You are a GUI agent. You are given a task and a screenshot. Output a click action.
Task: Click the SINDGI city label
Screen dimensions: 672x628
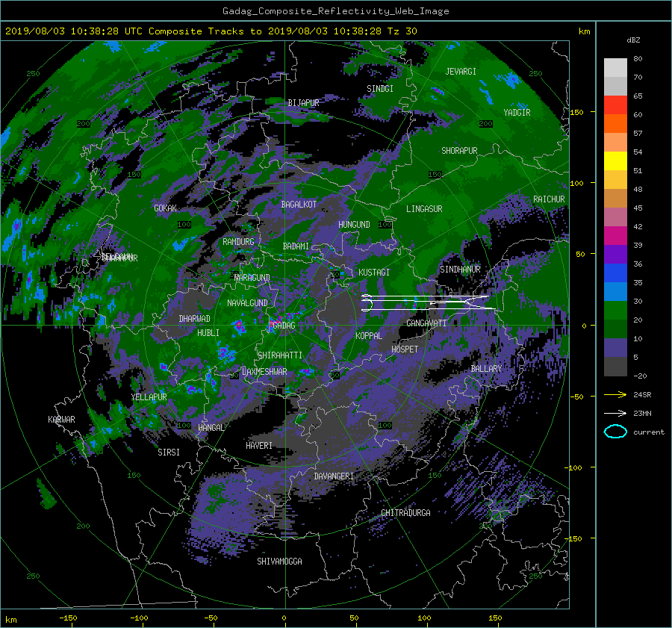coord(380,89)
